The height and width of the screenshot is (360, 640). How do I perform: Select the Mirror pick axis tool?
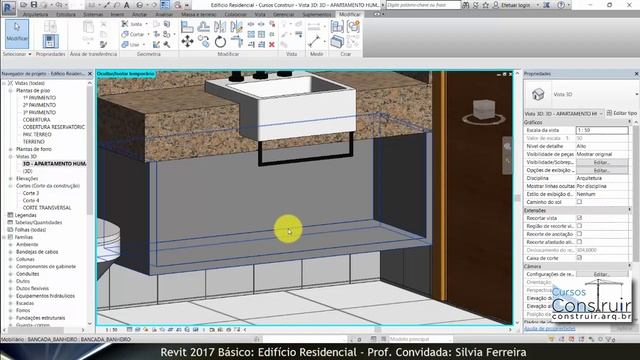point(220,27)
